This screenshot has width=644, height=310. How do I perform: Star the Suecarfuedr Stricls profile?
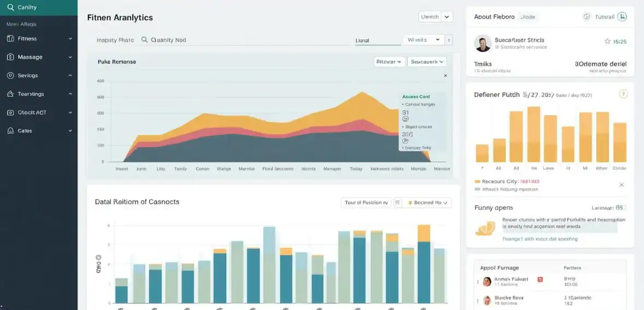pyautogui.click(x=607, y=42)
